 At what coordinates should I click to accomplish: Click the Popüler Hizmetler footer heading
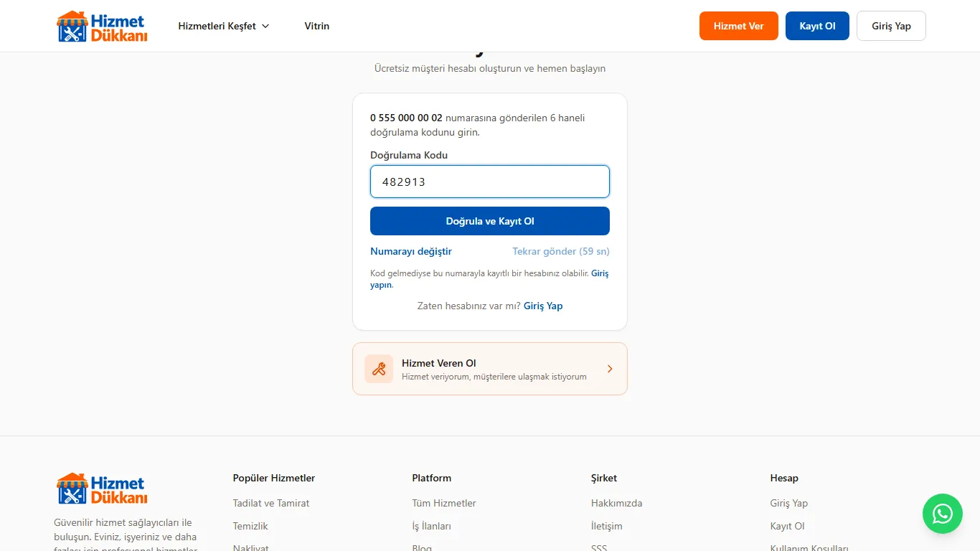point(274,478)
